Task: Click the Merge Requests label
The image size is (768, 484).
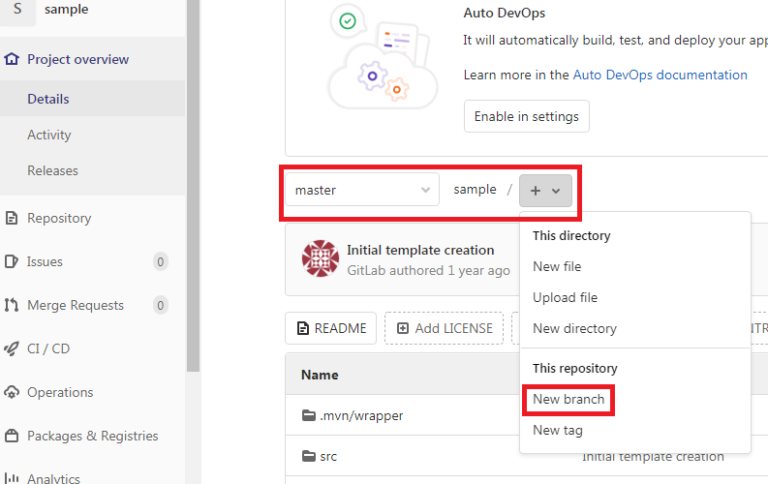Action: 75,305
